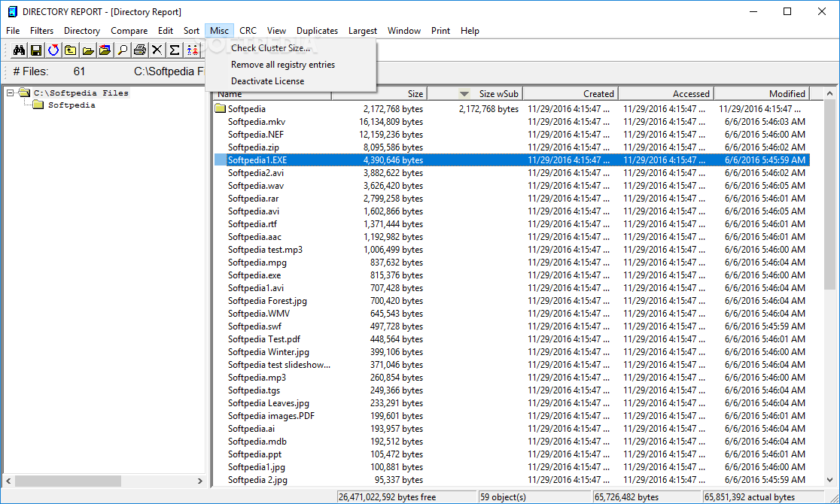
Task: Click the sigma sum toolbar icon
Action: (174, 50)
